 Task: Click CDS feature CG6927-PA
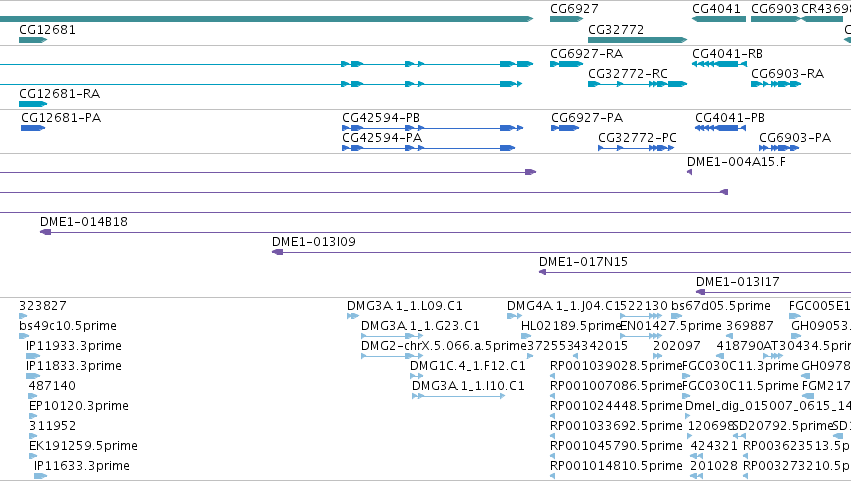click(x=565, y=128)
